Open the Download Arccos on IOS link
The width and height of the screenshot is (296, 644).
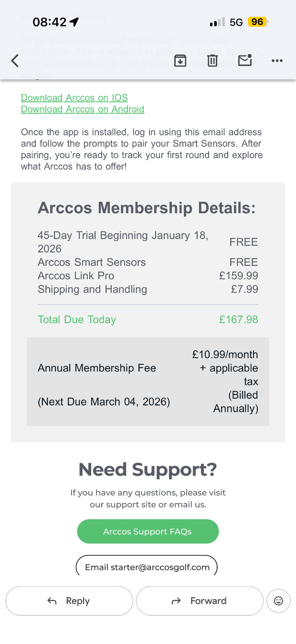point(74,98)
